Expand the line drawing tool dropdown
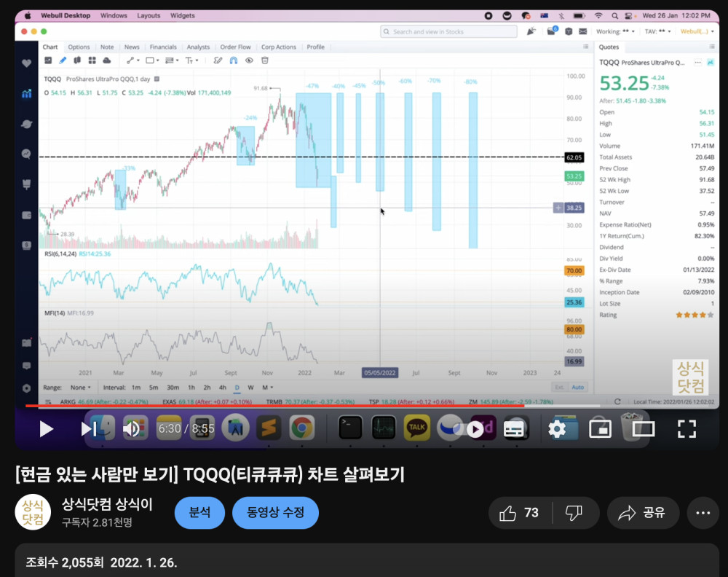The height and width of the screenshot is (577, 728). [x=138, y=61]
